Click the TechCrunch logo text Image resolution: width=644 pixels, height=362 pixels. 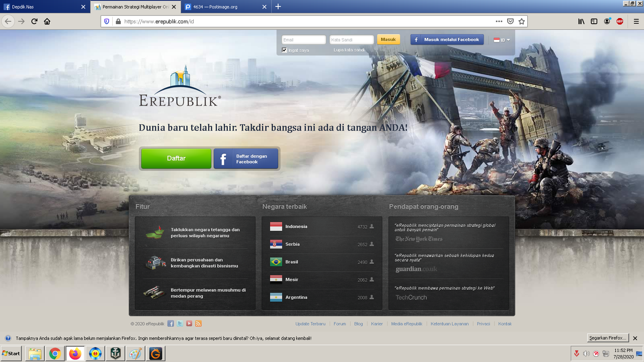(x=411, y=298)
